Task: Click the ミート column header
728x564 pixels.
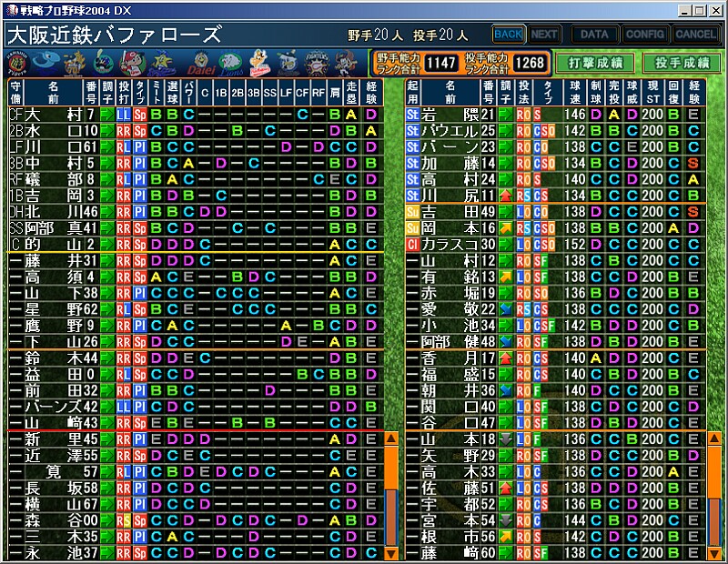Action: [156, 93]
